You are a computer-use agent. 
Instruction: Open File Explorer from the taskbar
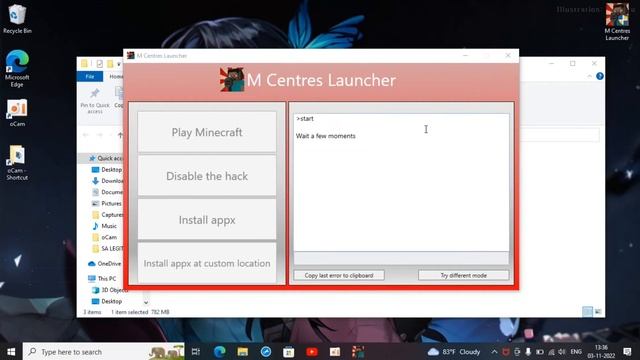tap(242, 351)
